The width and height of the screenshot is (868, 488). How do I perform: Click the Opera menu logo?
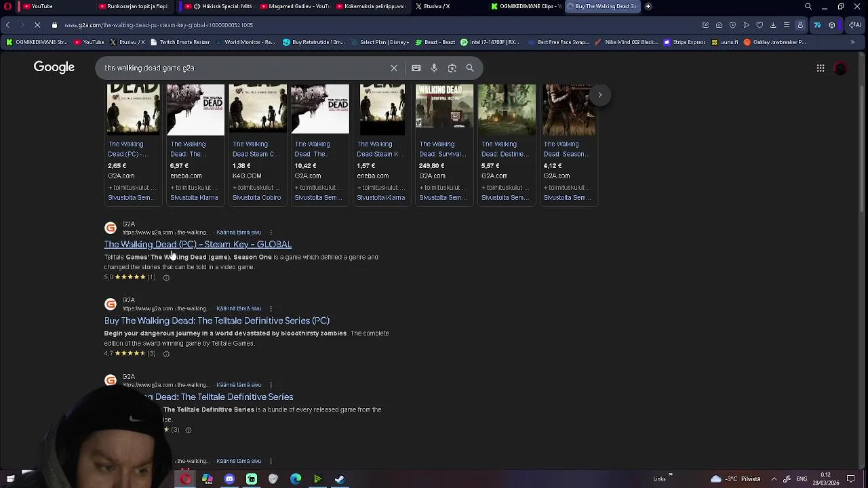pos(8,6)
